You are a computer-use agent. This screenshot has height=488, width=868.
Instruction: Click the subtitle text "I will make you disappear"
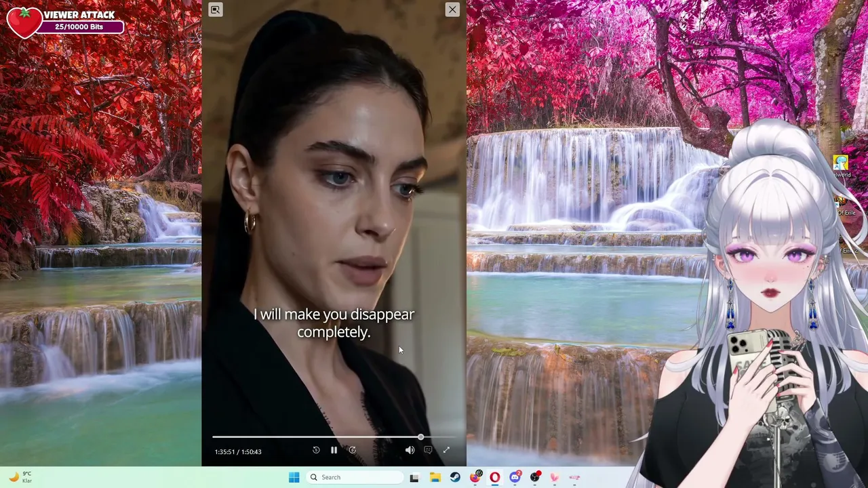pos(334,314)
